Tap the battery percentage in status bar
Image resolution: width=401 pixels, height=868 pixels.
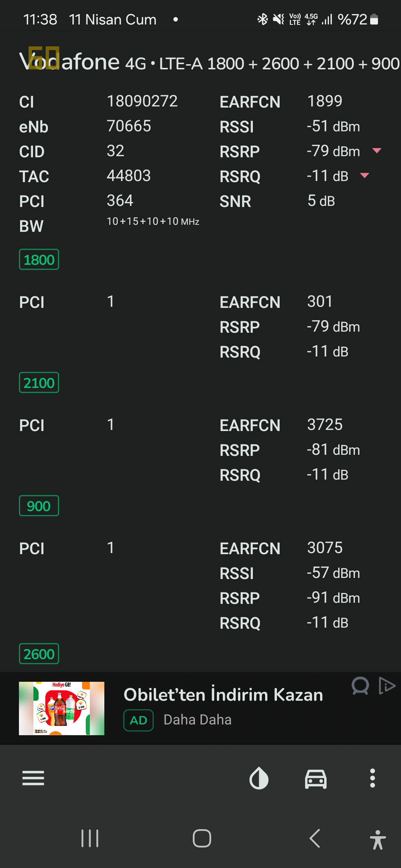pos(352,19)
